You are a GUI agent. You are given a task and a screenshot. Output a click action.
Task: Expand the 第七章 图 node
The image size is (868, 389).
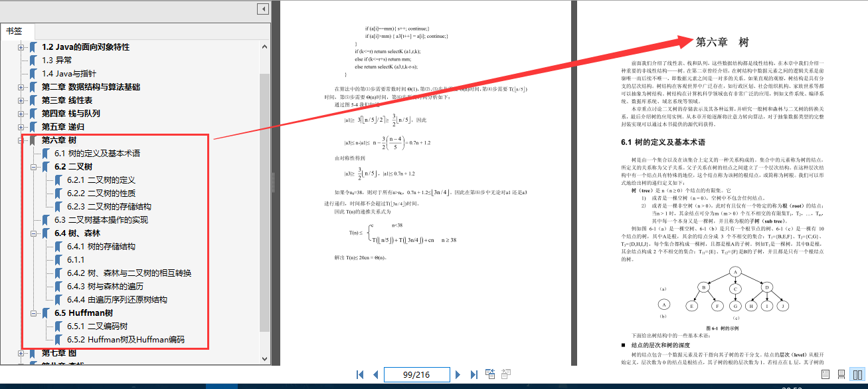(21, 353)
